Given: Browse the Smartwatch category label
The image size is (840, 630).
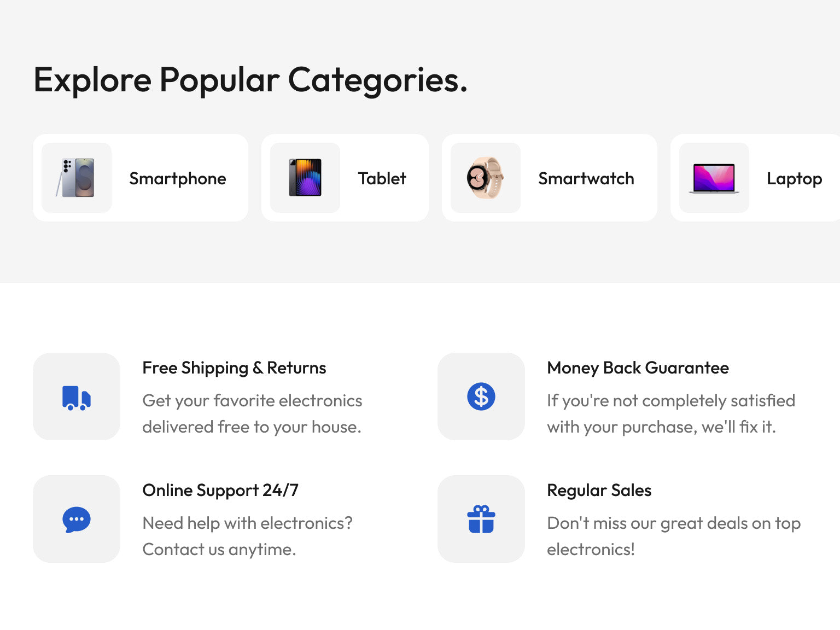Looking at the screenshot, I should 586,178.
